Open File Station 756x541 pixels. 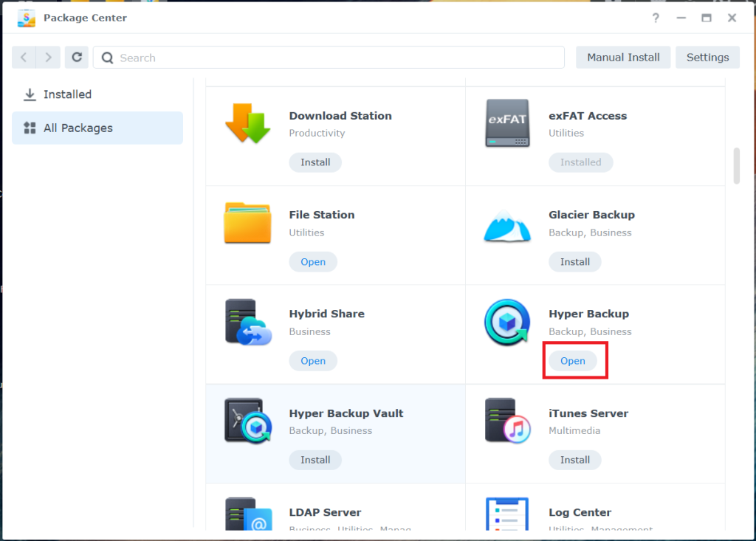(x=313, y=262)
